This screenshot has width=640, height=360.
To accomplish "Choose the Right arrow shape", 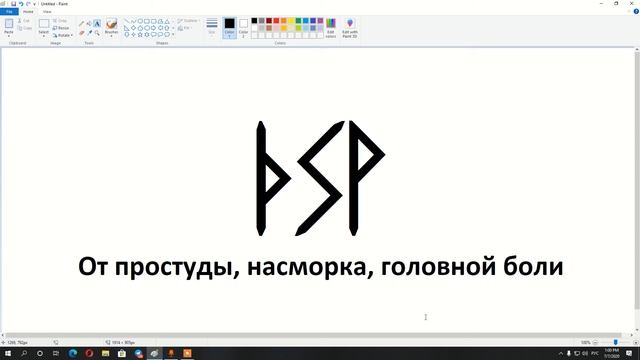I will point(153,28).
